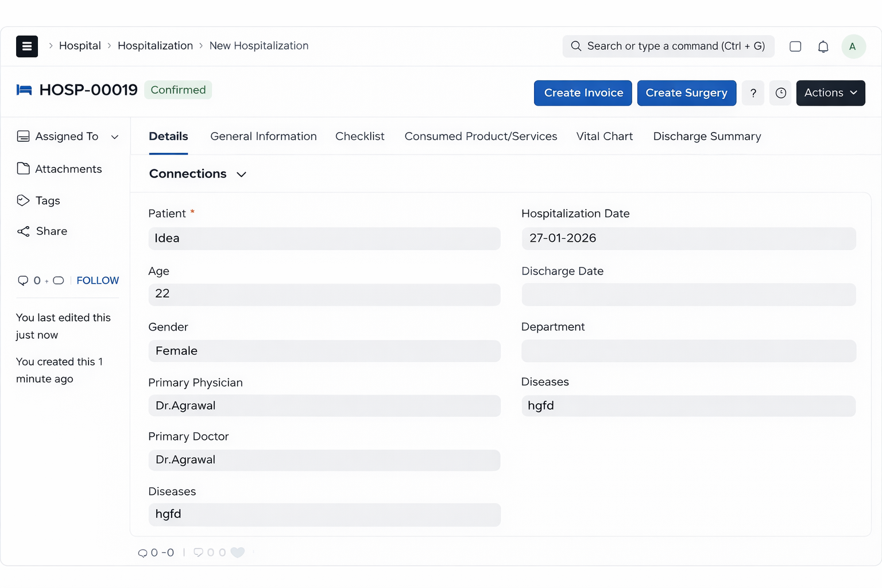Open user avatar A menu

click(853, 47)
